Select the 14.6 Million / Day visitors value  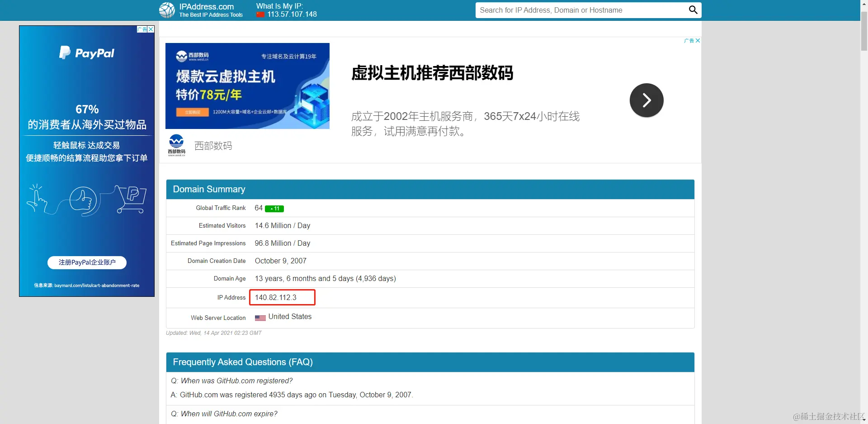click(283, 225)
